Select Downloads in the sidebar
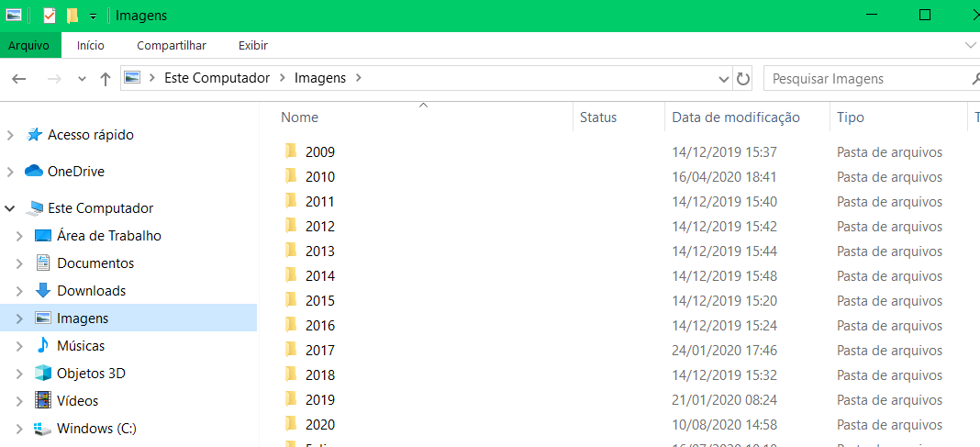The height and width of the screenshot is (447, 980). [91, 291]
